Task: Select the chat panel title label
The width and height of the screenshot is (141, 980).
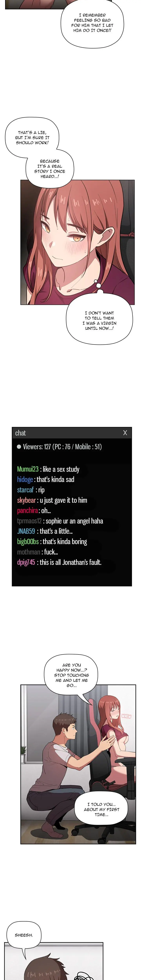Action: pyautogui.click(x=21, y=433)
